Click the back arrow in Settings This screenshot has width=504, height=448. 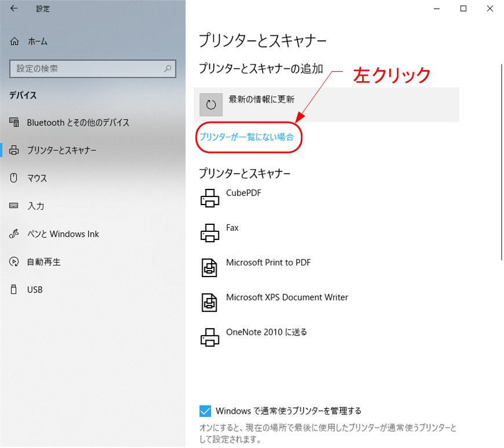click(x=14, y=8)
